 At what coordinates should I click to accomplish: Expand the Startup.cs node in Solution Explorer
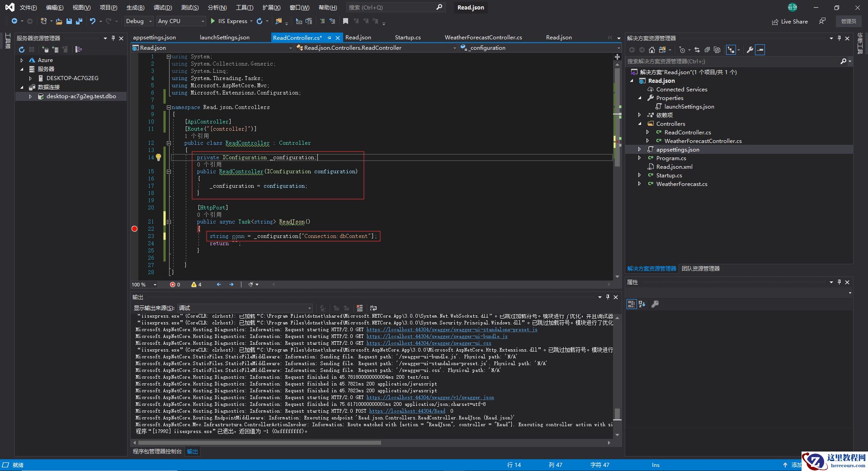point(639,176)
